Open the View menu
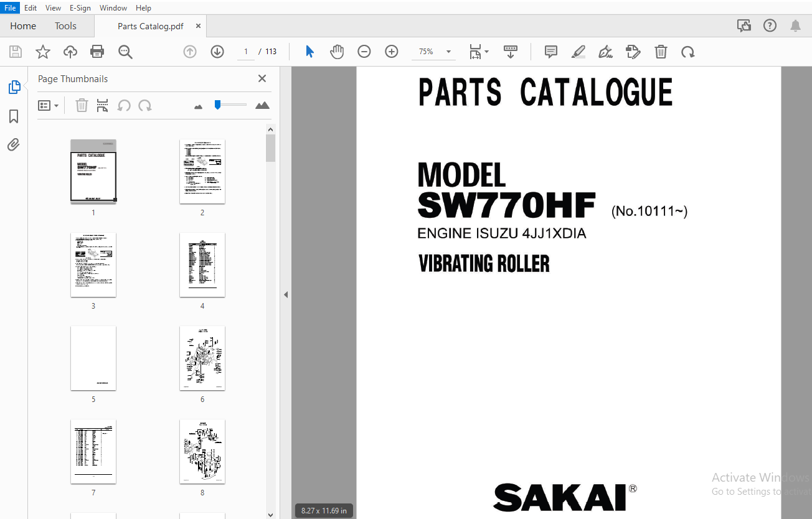 [53, 8]
